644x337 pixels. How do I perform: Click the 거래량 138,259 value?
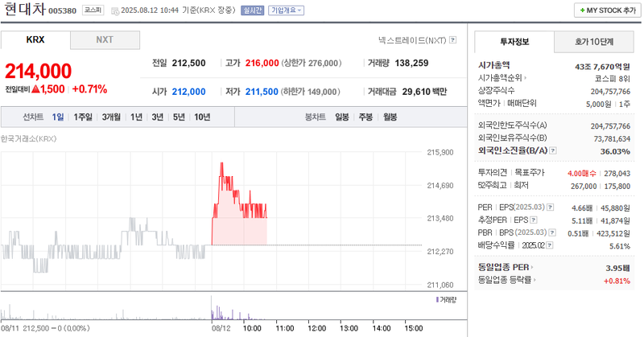click(x=411, y=64)
